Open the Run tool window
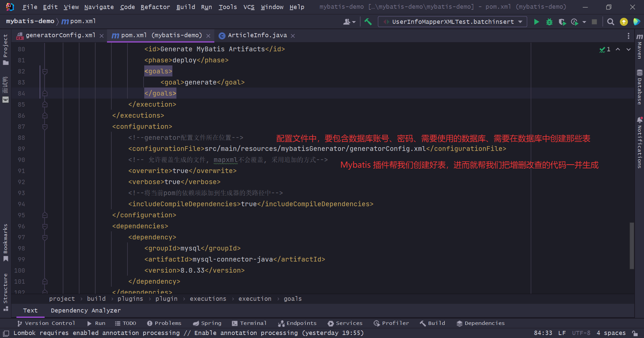Image resolution: width=644 pixels, height=338 pixels. pos(96,323)
